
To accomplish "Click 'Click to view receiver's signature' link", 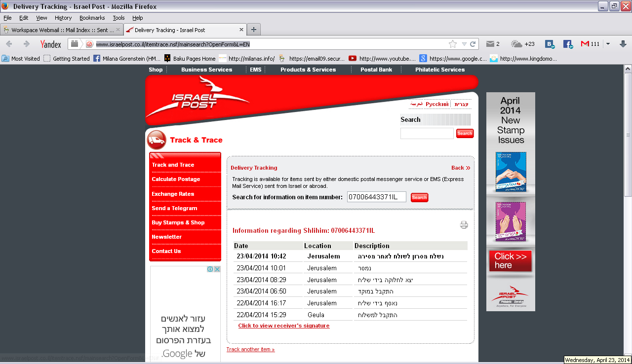I will tap(283, 326).
